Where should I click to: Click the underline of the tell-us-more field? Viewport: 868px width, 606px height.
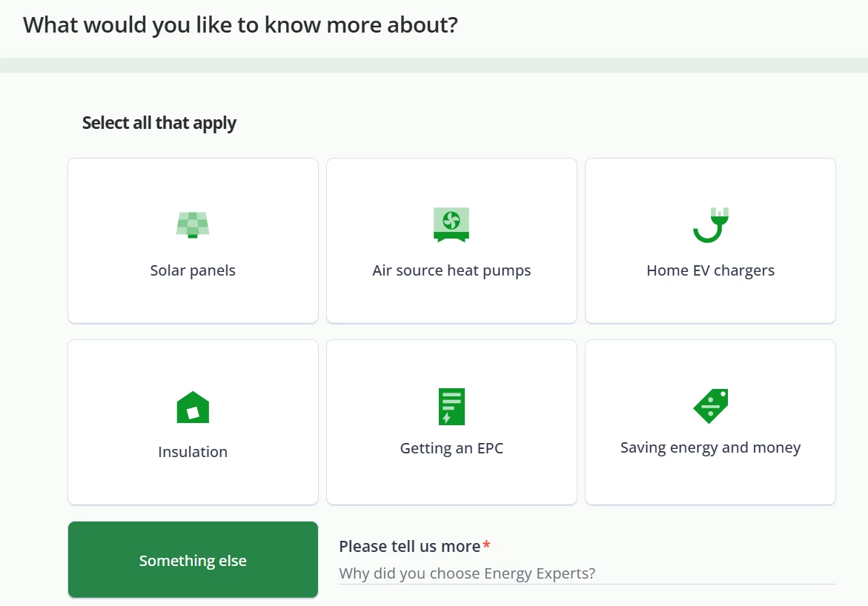pos(586,584)
